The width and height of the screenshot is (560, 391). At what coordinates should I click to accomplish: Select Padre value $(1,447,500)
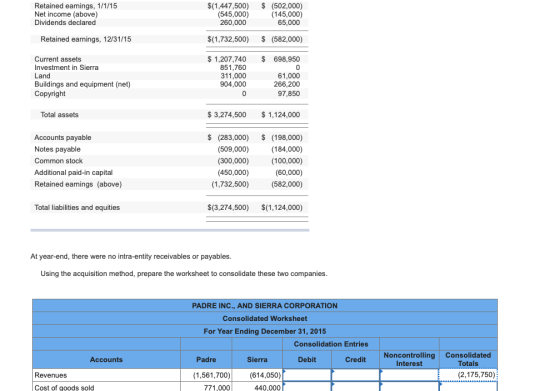tap(228, 6)
